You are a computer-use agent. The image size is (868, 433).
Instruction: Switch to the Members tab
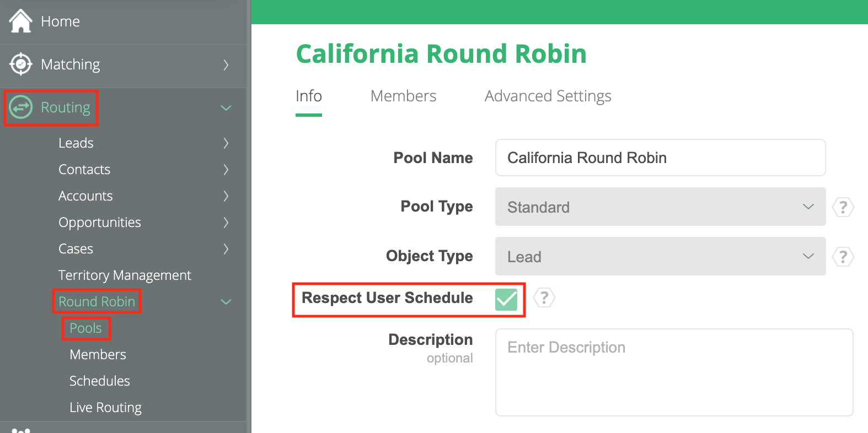[x=403, y=96]
